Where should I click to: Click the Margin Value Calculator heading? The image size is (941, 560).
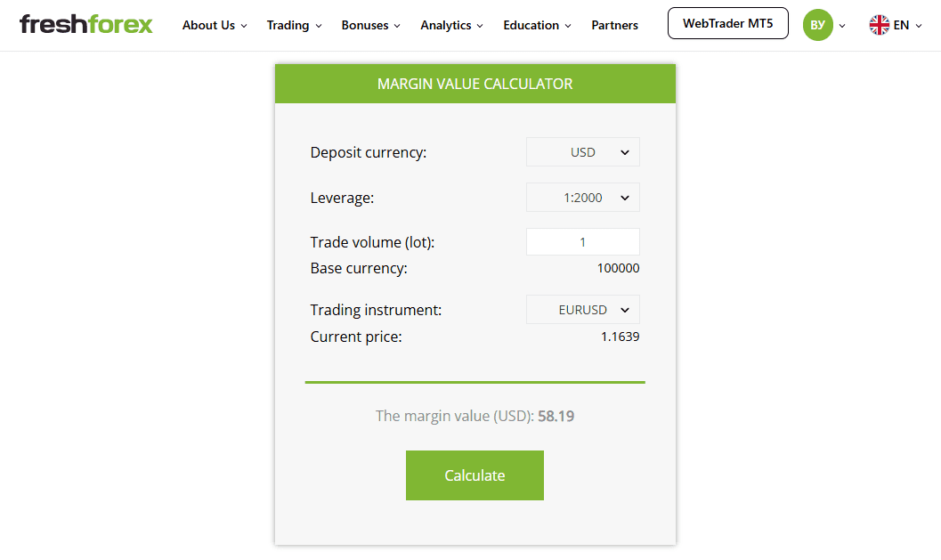[475, 84]
